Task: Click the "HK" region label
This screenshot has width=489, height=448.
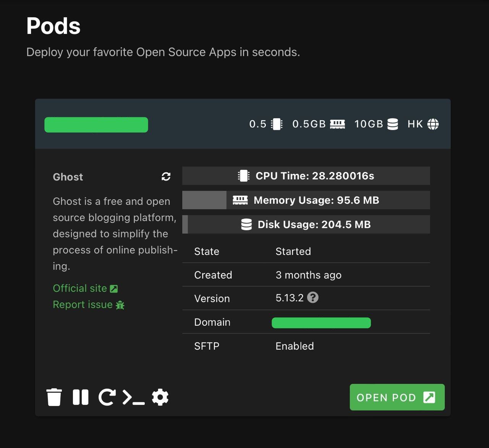Action: (x=415, y=124)
